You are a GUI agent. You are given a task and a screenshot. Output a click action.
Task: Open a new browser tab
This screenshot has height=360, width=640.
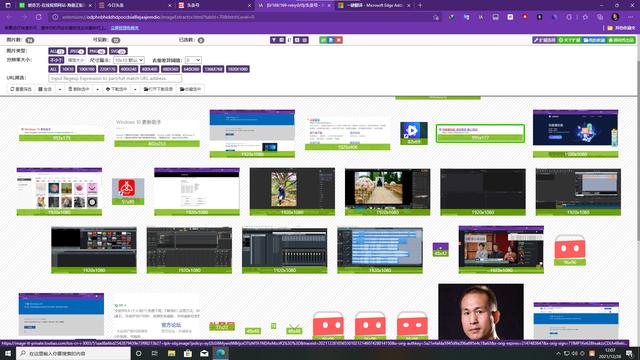420,5
